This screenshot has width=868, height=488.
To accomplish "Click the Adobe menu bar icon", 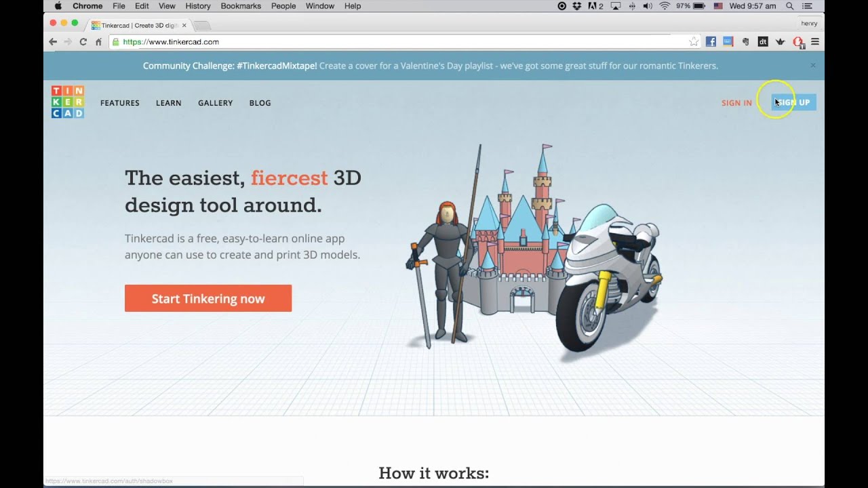I will (x=595, y=6).
